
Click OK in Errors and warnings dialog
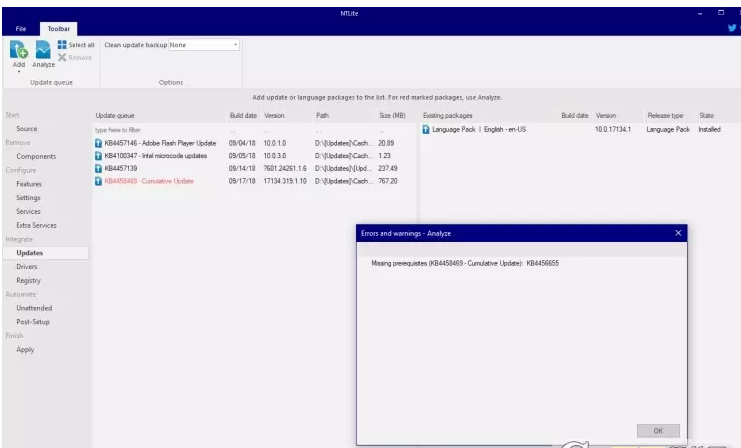pos(658,431)
